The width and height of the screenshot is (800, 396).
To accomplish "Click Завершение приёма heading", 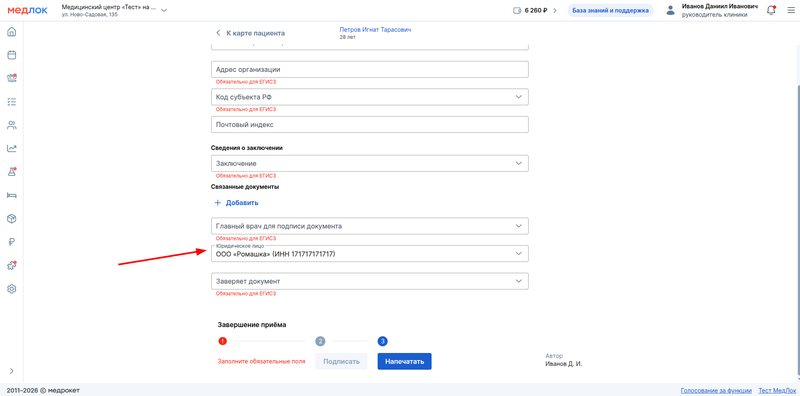I will [x=252, y=325].
